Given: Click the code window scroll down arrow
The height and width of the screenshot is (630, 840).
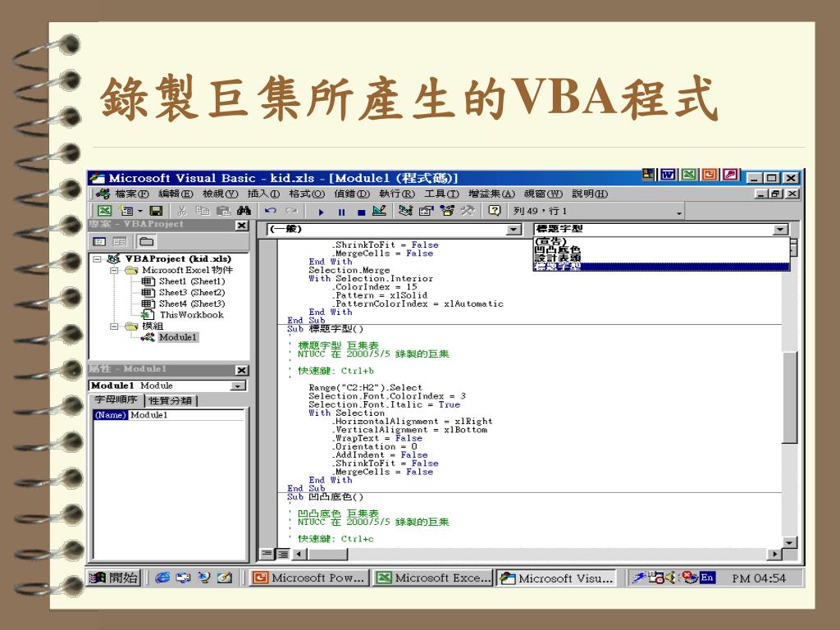Looking at the screenshot, I should [x=790, y=543].
